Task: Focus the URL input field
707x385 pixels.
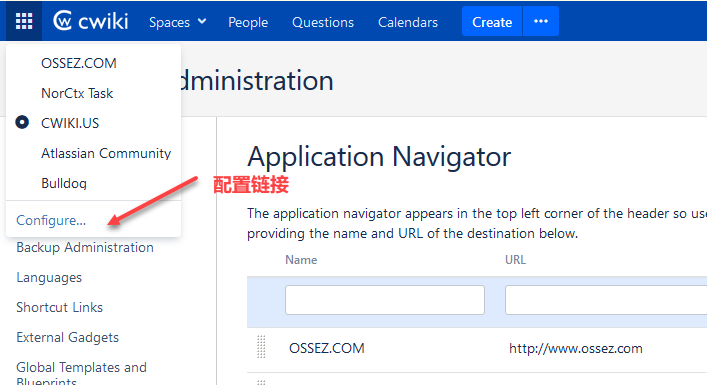Action: 606,300
